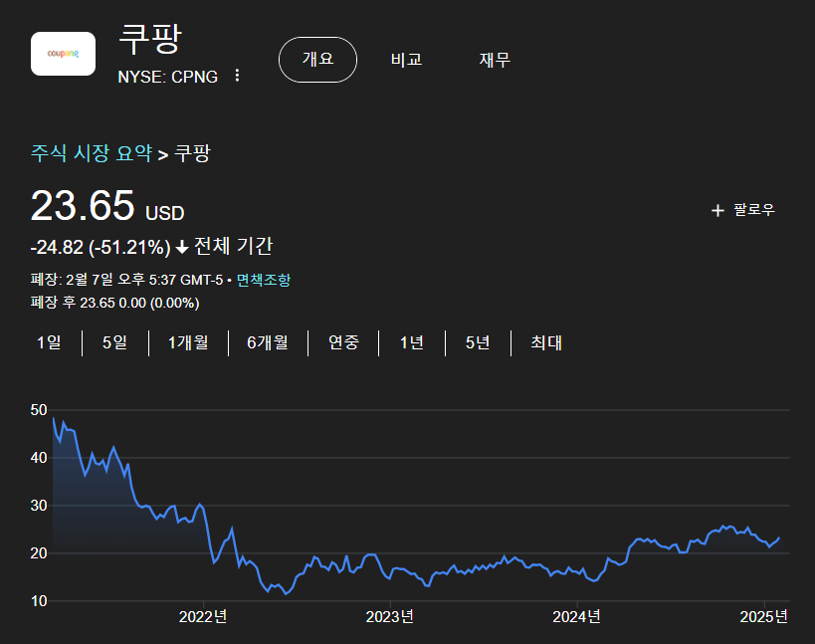Select the 최대 maximum range
The width and height of the screenshot is (815, 644).
(x=546, y=342)
